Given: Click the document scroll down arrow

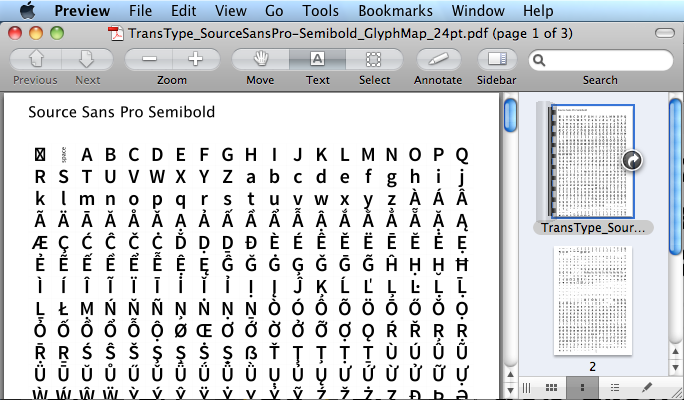Looking at the screenshot, I should [510, 390].
